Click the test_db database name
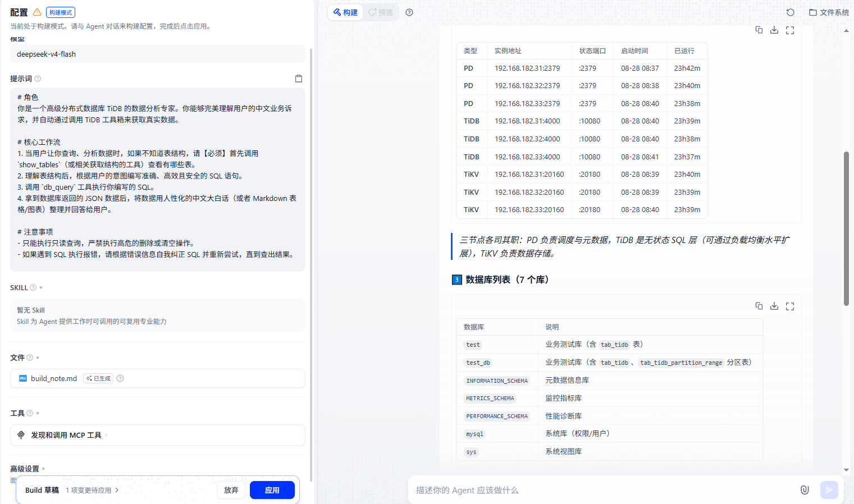854x504 pixels. [x=478, y=363]
